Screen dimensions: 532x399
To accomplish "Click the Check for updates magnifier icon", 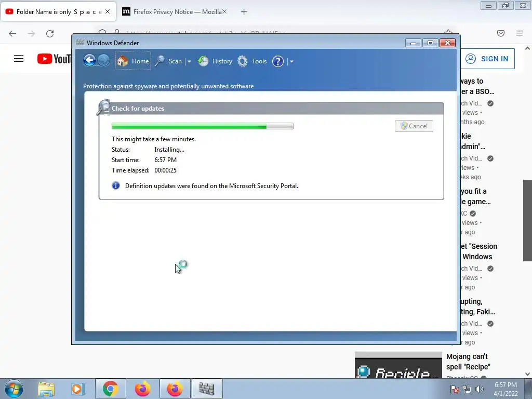I will click(x=103, y=107).
